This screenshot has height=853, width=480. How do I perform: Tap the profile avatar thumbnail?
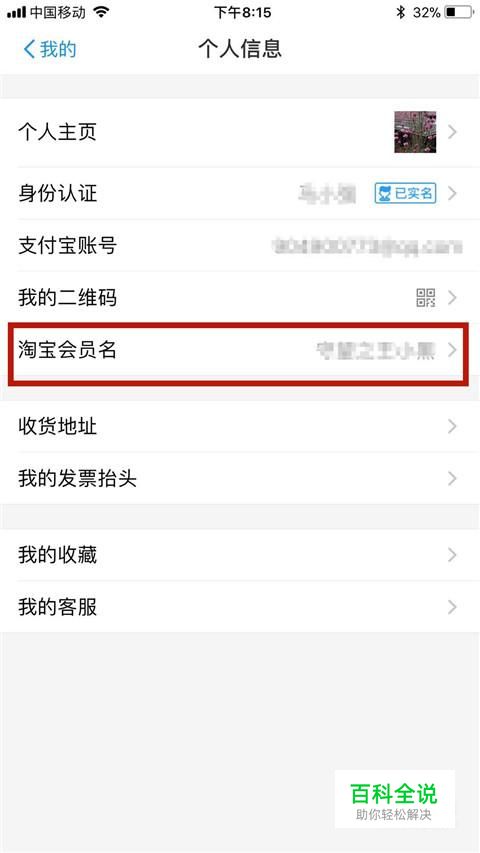point(415,132)
